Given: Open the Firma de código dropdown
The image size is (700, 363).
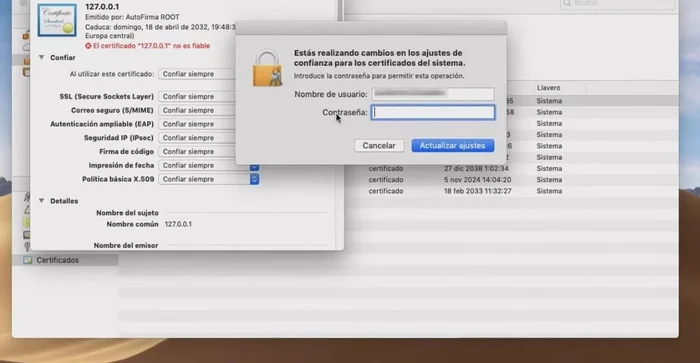Looking at the screenshot, I should pos(197,152).
